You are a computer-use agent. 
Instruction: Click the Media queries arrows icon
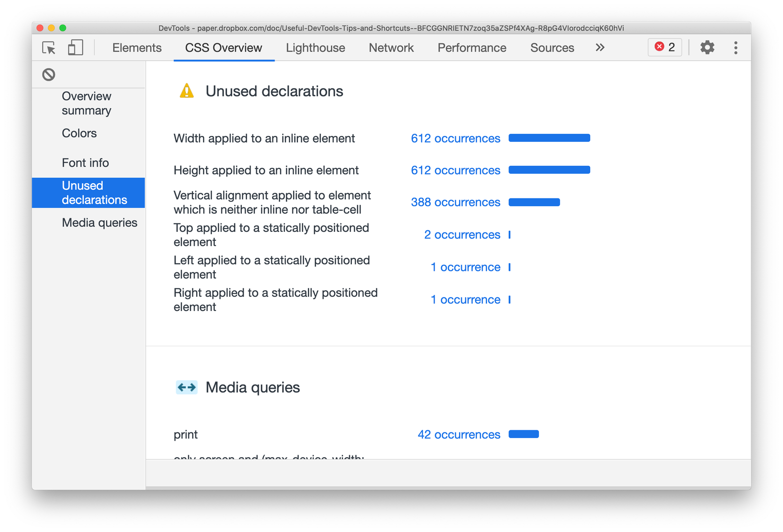186,387
